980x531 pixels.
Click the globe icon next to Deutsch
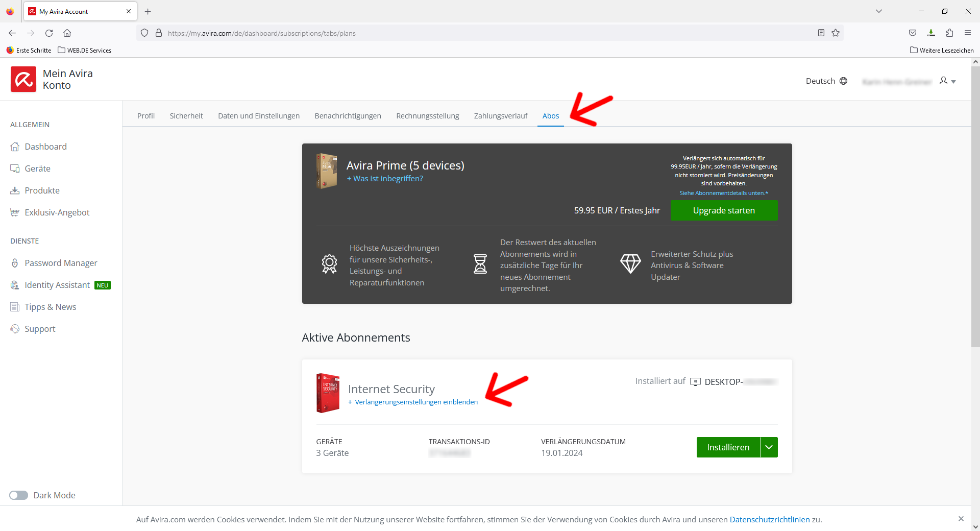843,81
